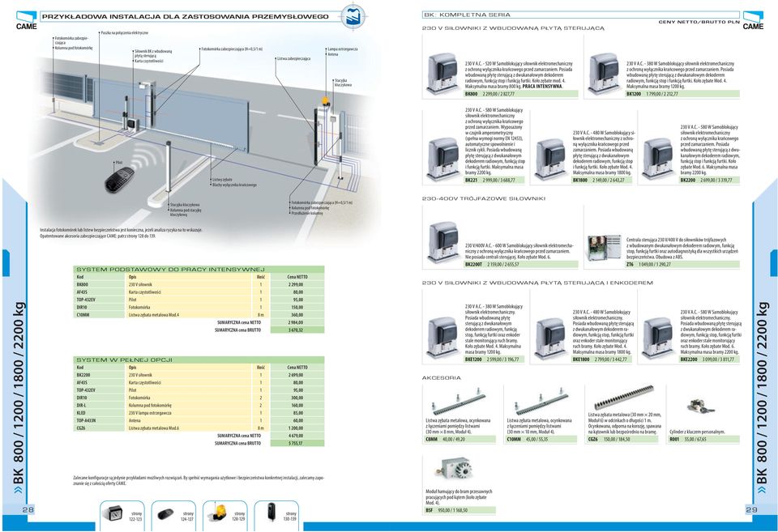Click the CGZ6 row in the full option table
Image resolution: width=778 pixels, height=532 pixels.
point(199,428)
